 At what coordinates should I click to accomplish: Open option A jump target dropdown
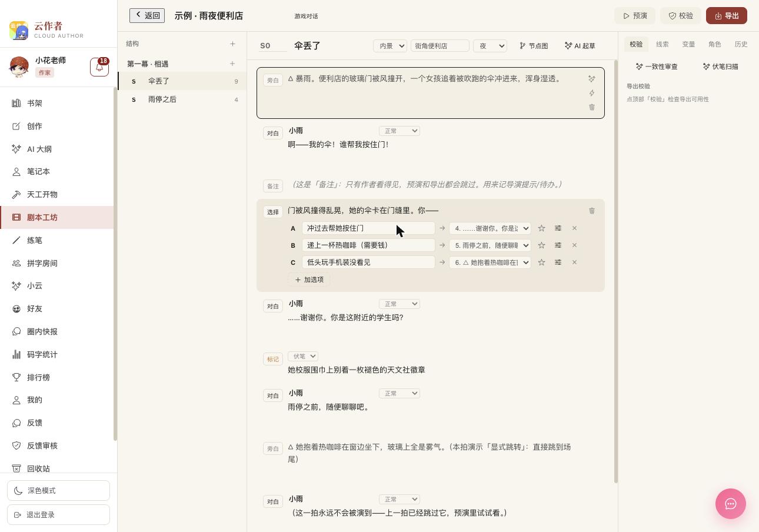coord(490,228)
